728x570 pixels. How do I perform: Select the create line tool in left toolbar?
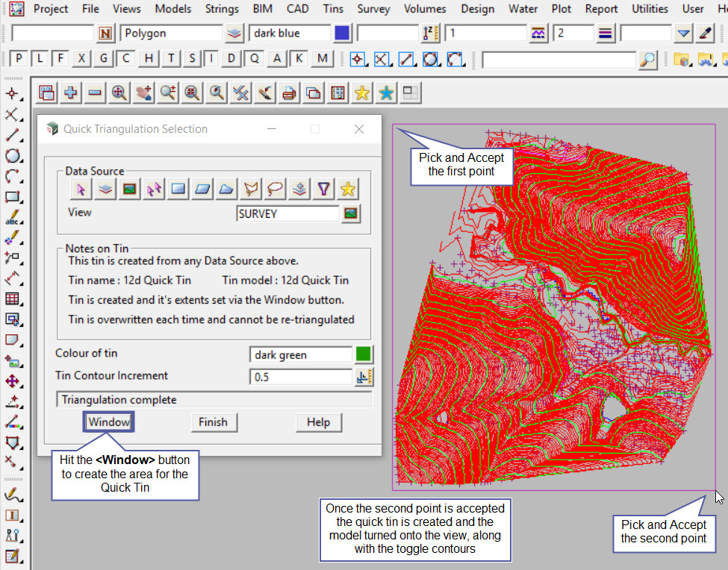click(x=12, y=135)
